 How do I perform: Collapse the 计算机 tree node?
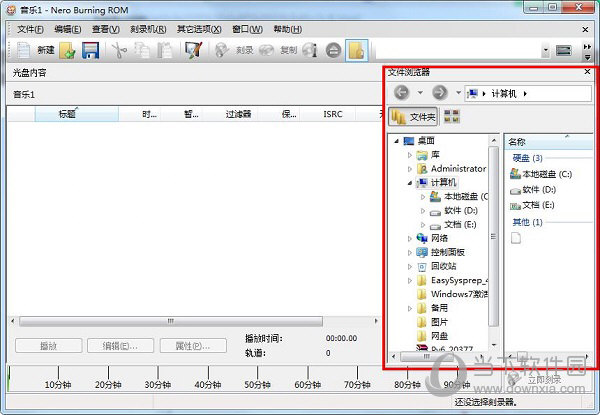pos(410,183)
